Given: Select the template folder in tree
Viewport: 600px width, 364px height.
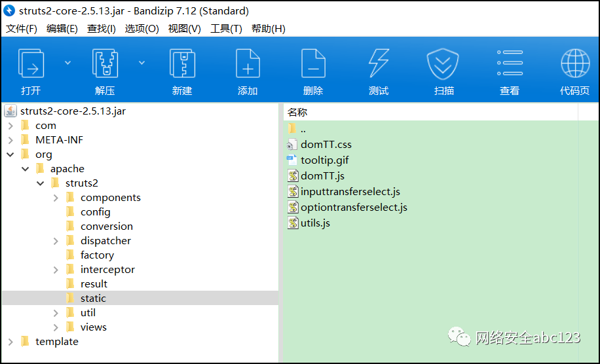Looking at the screenshot, I should tap(56, 342).
